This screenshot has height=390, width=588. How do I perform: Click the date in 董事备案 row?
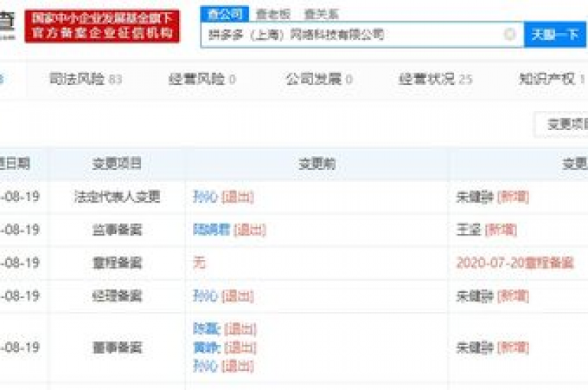(x=19, y=348)
